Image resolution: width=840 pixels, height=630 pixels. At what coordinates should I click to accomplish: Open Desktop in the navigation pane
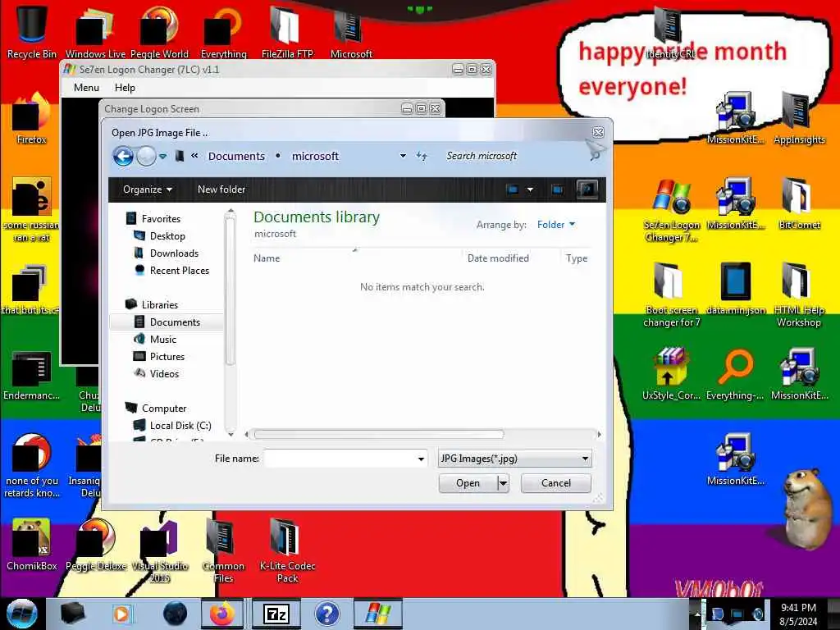coord(167,235)
